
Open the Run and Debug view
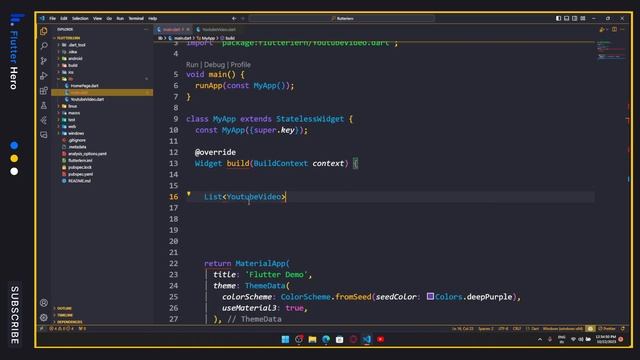(x=44, y=76)
